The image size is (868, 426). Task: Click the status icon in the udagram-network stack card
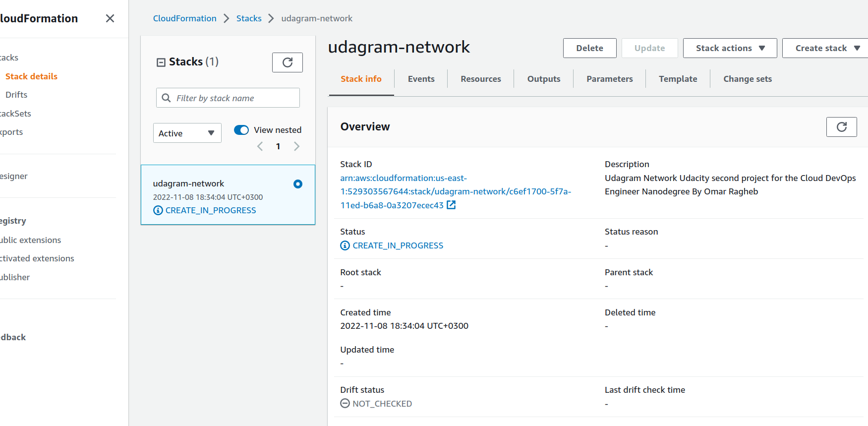pos(158,210)
